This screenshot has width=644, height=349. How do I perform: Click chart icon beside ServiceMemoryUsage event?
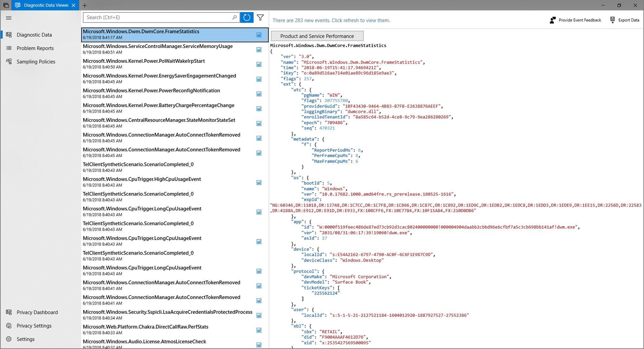[259, 50]
